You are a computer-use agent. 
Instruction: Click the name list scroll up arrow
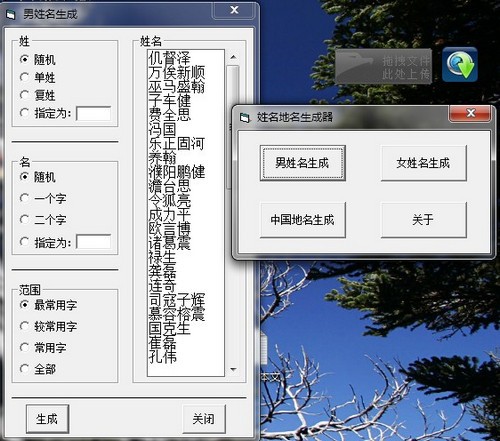tap(233, 57)
